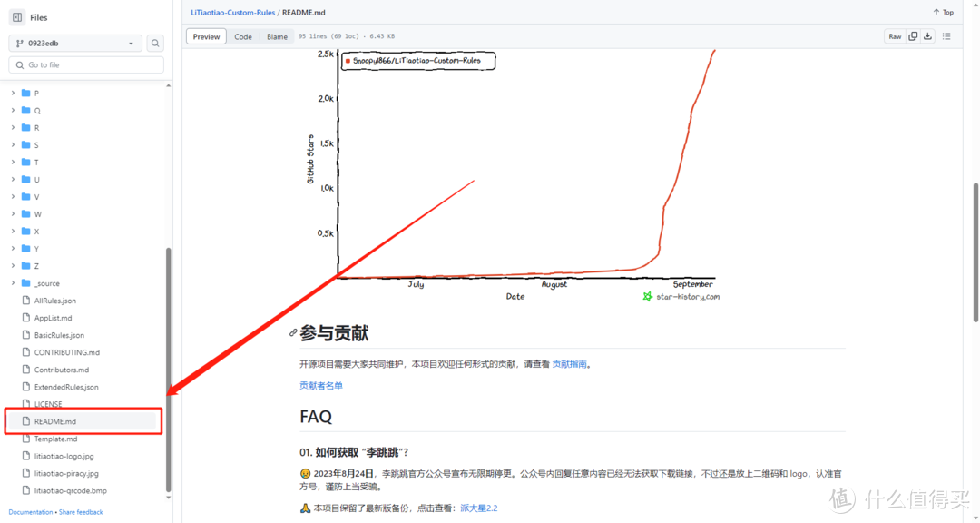This screenshot has height=523, width=980.
Task: Open the Y folder icon
Action: pyautogui.click(x=25, y=249)
